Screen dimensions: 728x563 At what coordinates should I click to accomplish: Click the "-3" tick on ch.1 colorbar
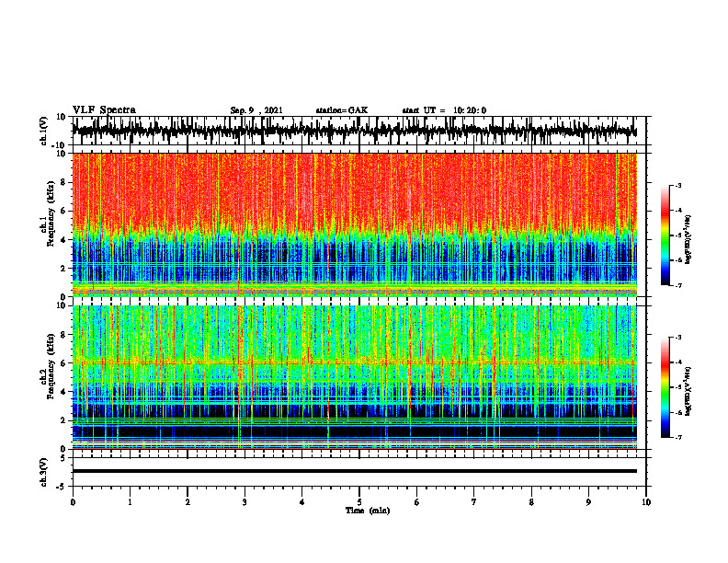(677, 186)
